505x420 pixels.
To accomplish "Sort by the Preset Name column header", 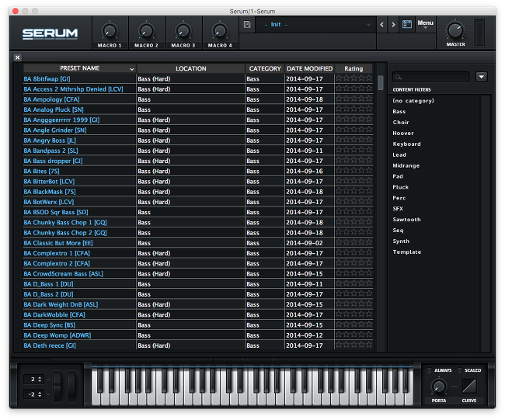I will pos(79,68).
